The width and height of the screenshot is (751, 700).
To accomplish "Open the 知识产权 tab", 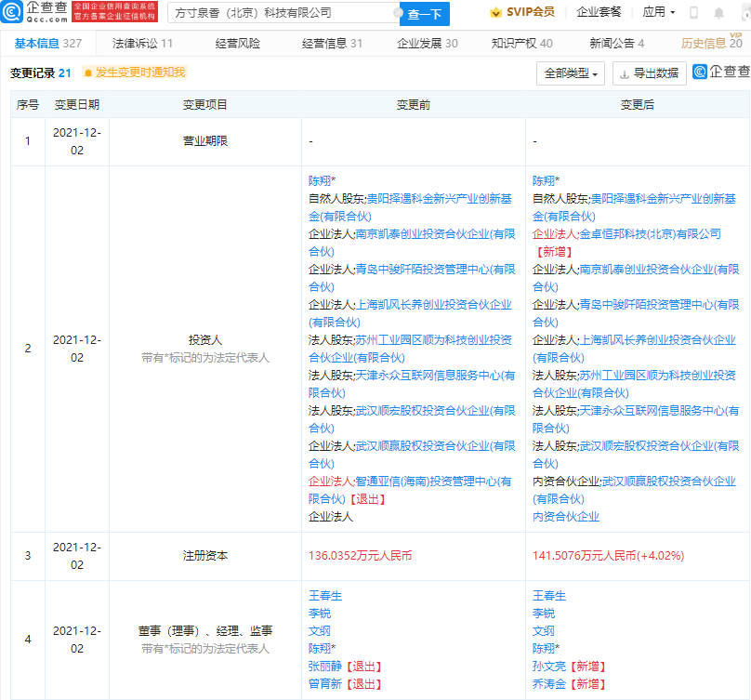I will point(521,44).
